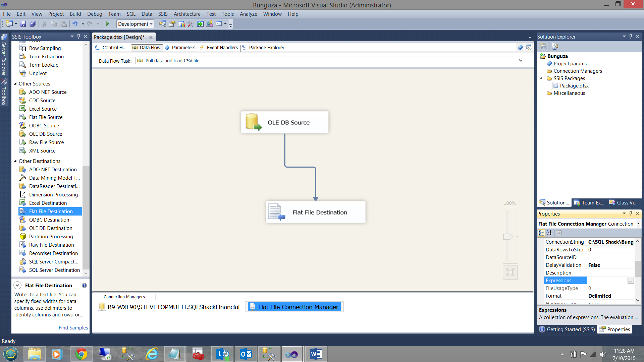
Task: Select Package.dtsx in Solution Explorer
Action: (x=574, y=86)
